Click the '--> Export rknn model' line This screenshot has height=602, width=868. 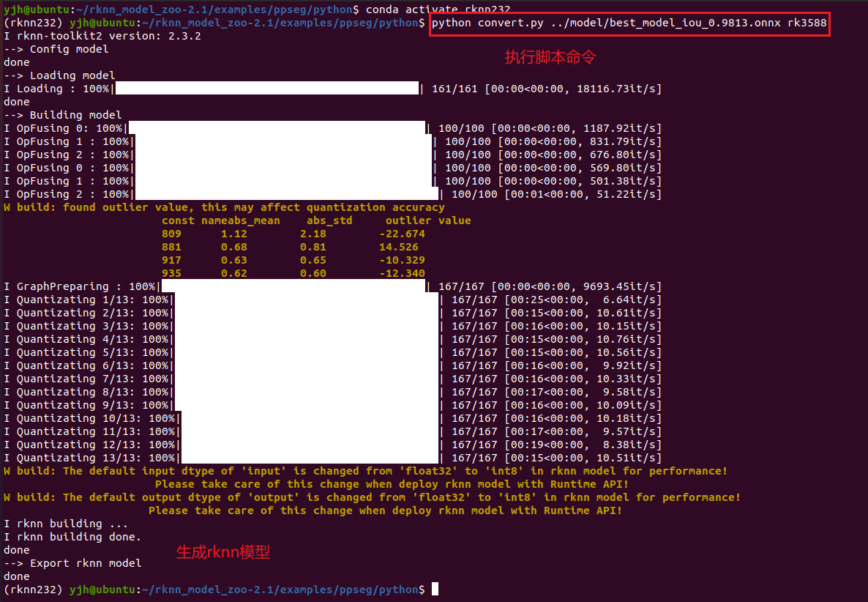(72, 563)
